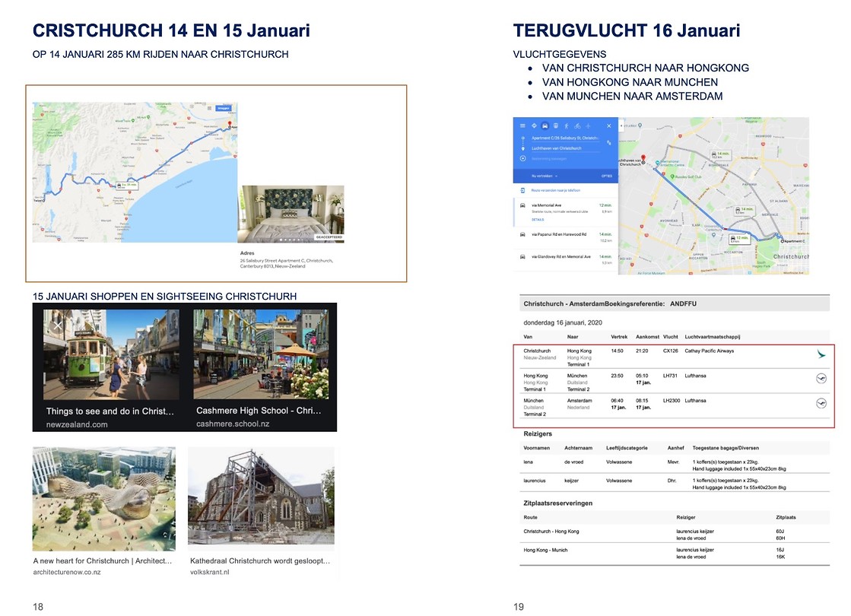
Task: Click the 'TERUGVLUCHT 16 Januari' heading
Action: (627, 30)
